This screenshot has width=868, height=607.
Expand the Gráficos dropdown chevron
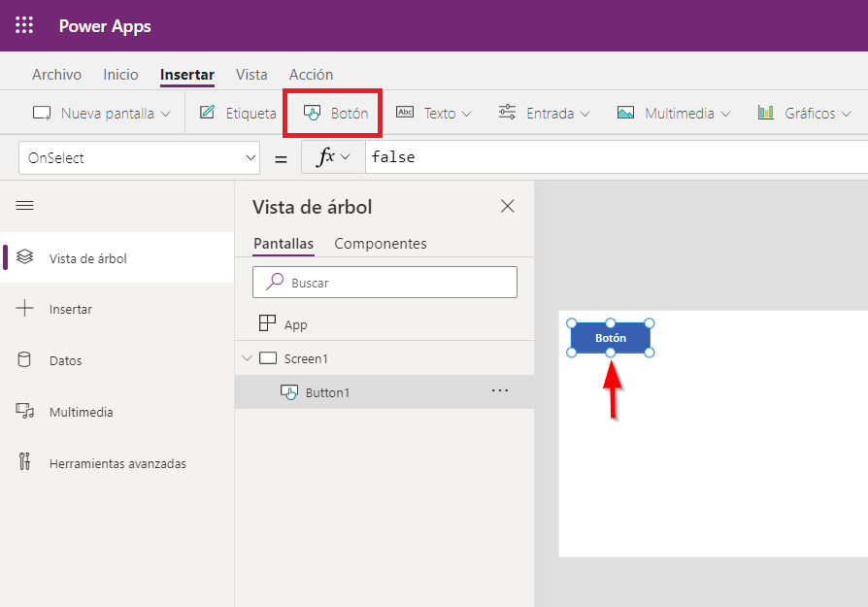click(x=846, y=114)
